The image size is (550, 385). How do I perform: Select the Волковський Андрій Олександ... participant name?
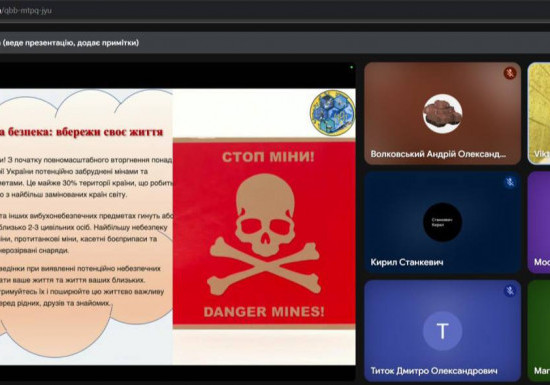click(438, 154)
